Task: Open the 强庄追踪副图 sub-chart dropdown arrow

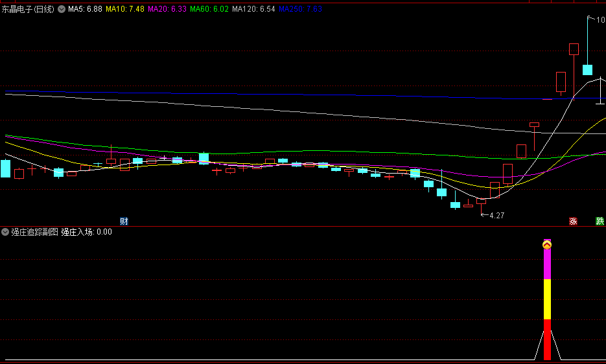Action: pyautogui.click(x=5, y=232)
